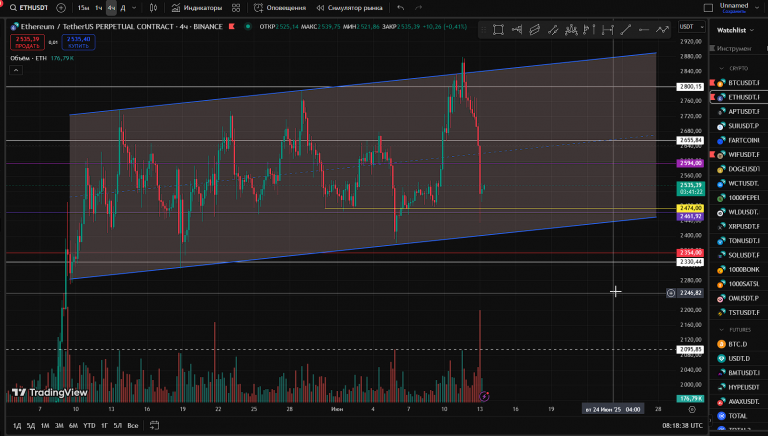Select the 15м timeframe

(x=83, y=8)
